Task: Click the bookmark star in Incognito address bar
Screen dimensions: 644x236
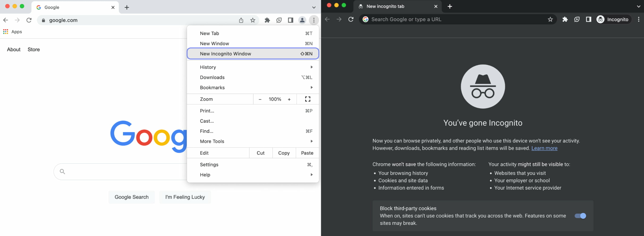Action: coord(550,19)
